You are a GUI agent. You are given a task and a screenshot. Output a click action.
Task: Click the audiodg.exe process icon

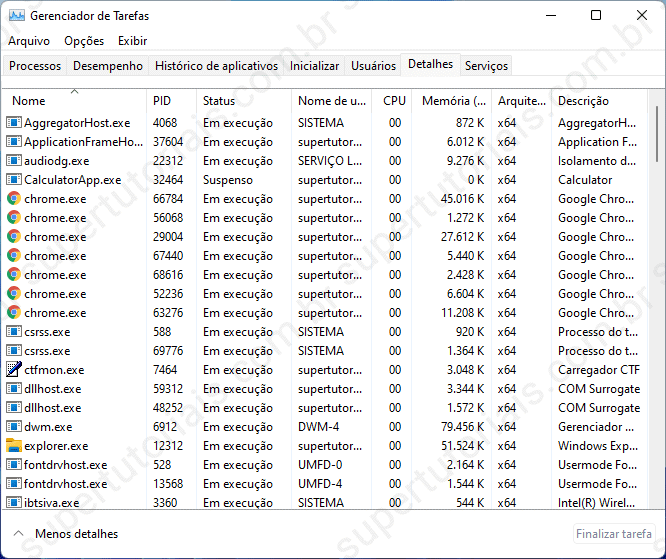tap(14, 161)
